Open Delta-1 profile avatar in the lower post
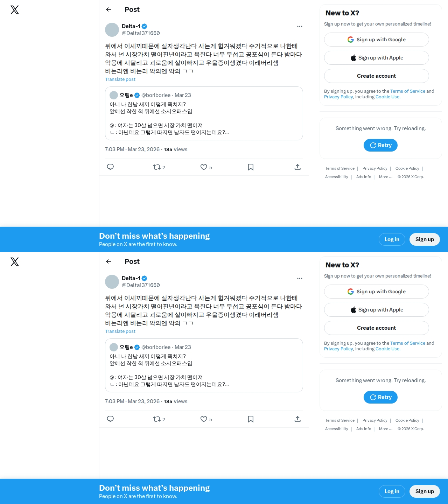The width and height of the screenshot is (448, 504). (x=112, y=282)
